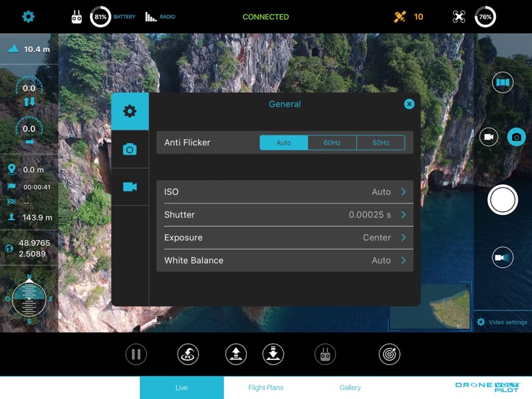Open the app settings gear at top left

click(x=28, y=16)
